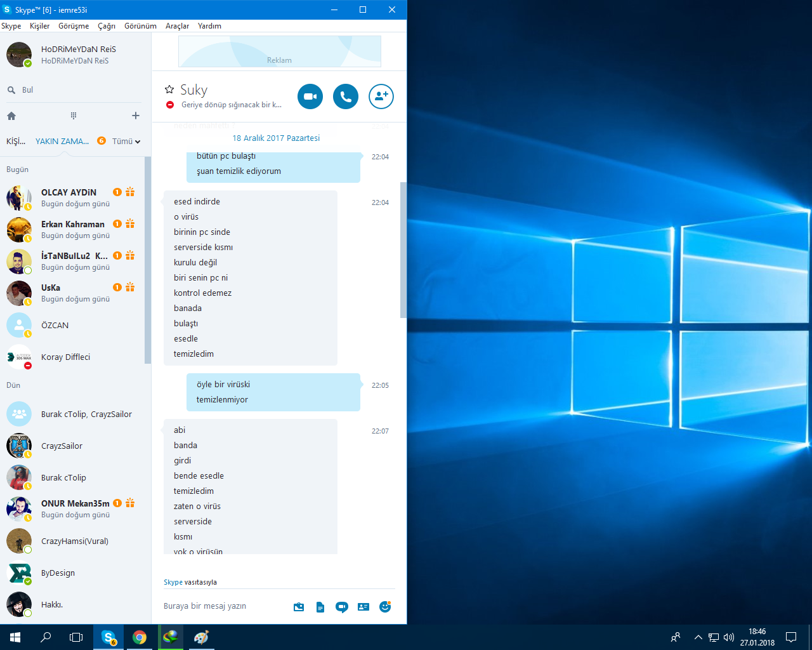Start a voice call with Suky
The width and height of the screenshot is (812, 650).
[x=346, y=96]
